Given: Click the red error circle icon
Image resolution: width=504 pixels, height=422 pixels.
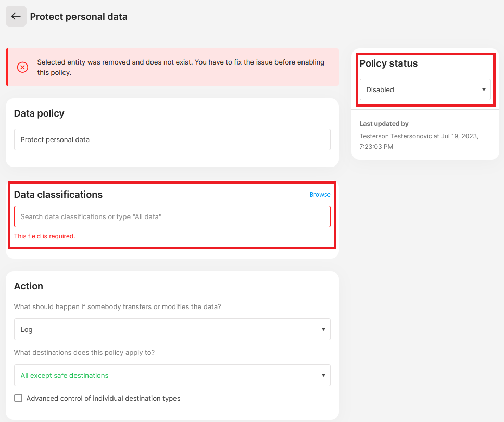Looking at the screenshot, I should tap(22, 67).
